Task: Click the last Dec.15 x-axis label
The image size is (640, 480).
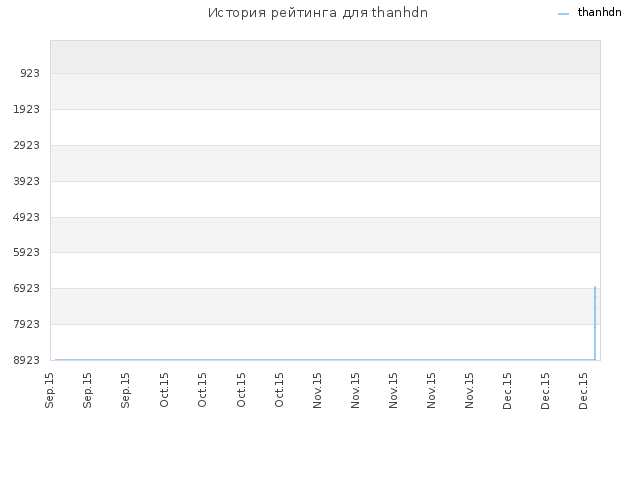Action: 583,390
